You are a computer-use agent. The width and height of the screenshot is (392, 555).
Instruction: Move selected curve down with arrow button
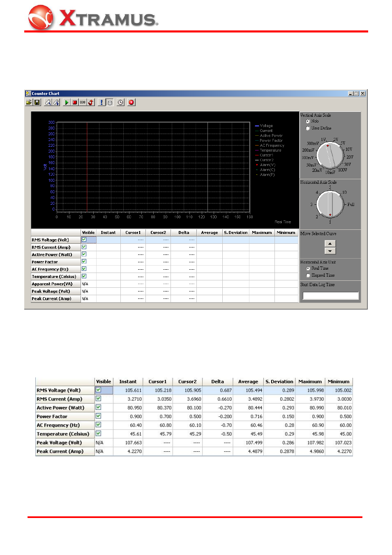point(330,251)
